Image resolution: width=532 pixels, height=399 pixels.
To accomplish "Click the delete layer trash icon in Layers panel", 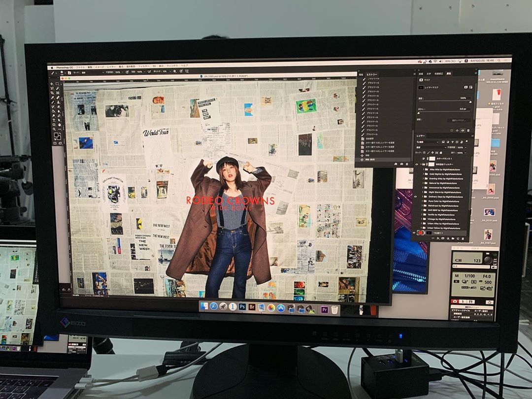I will 463,239.
